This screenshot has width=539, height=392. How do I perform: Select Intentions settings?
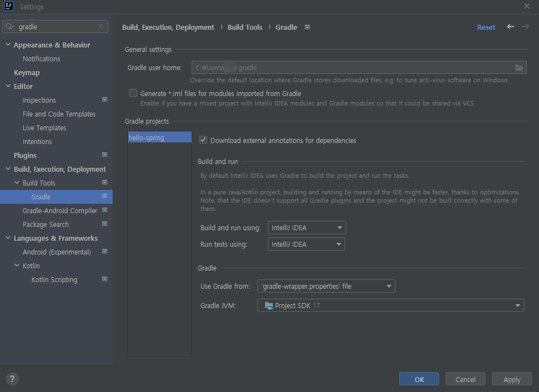click(37, 141)
